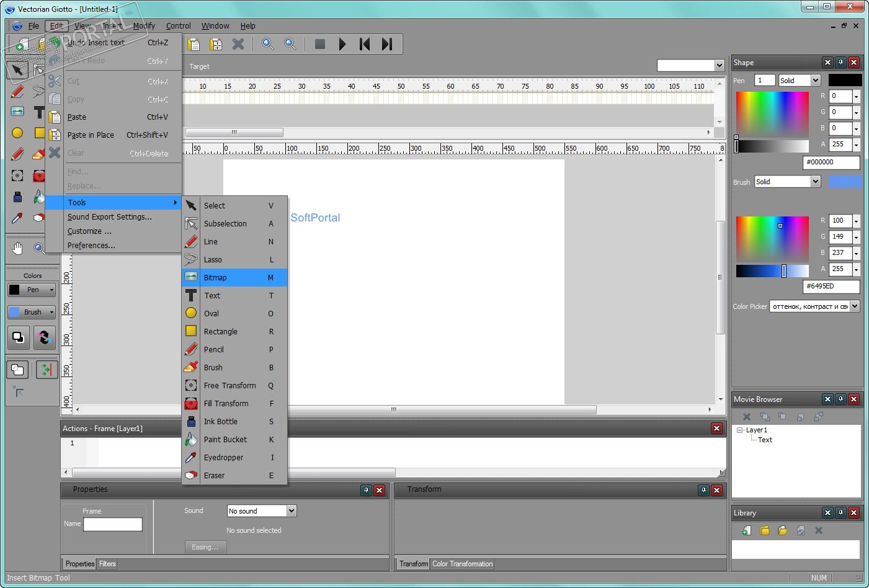Close the Actions panel with red X
Screen dimensions: 869x588
point(716,429)
